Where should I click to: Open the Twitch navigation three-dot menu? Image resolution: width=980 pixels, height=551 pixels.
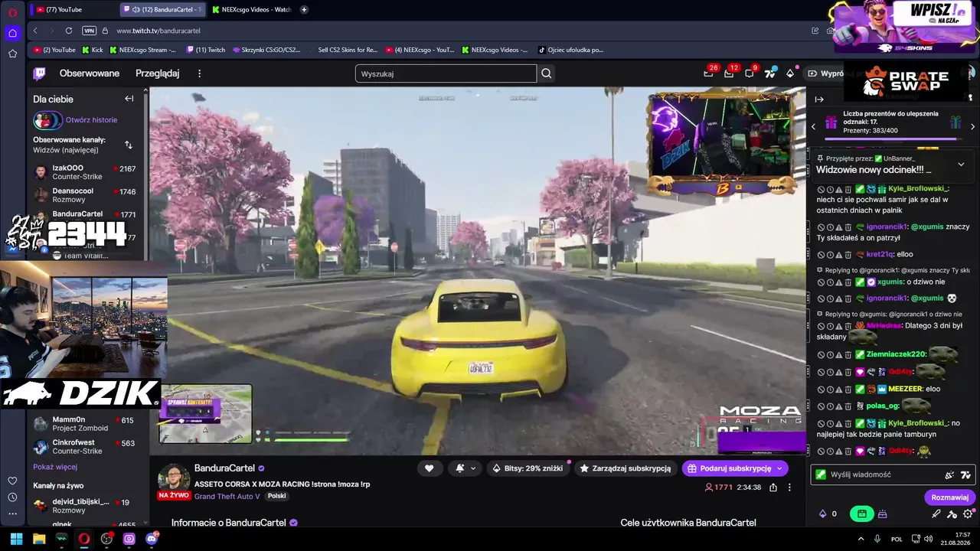tap(200, 73)
